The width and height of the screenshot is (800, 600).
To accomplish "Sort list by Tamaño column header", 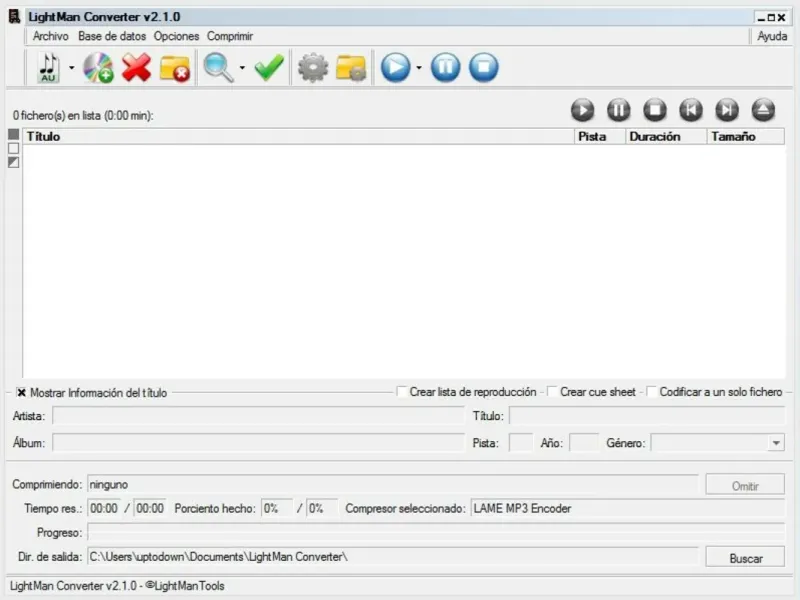I will [x=746, y=136].
